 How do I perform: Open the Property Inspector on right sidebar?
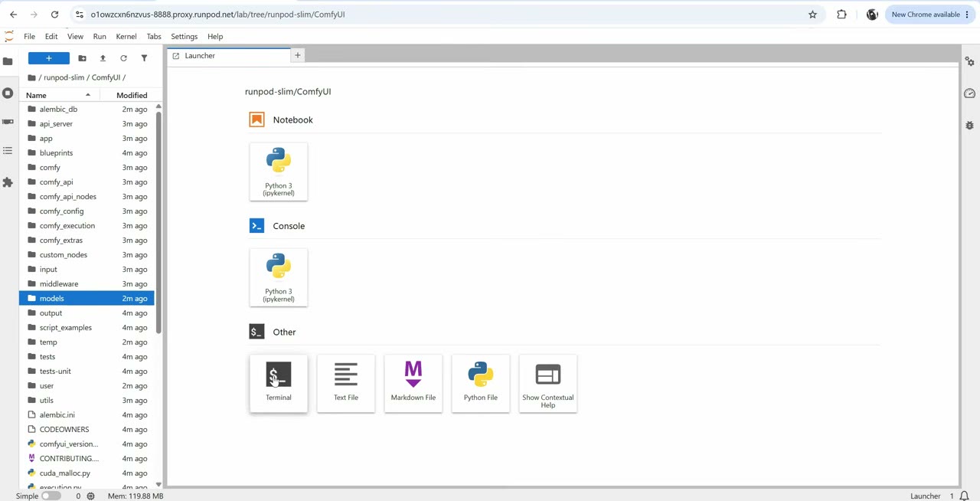coord(969,61)
